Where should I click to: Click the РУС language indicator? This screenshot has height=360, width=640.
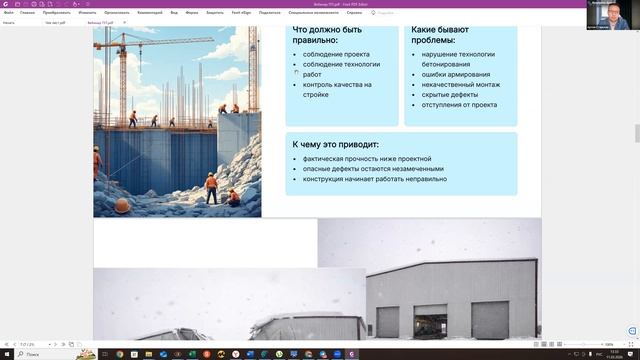(599, 354)
